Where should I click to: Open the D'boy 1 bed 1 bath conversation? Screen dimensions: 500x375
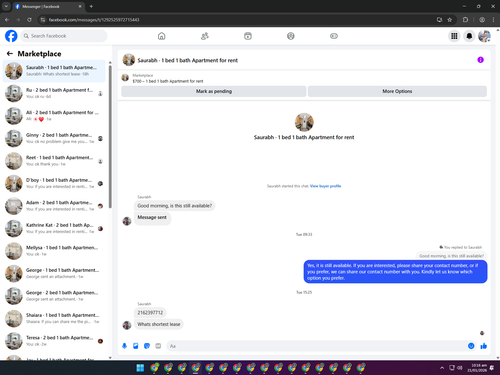coord(54,183)
